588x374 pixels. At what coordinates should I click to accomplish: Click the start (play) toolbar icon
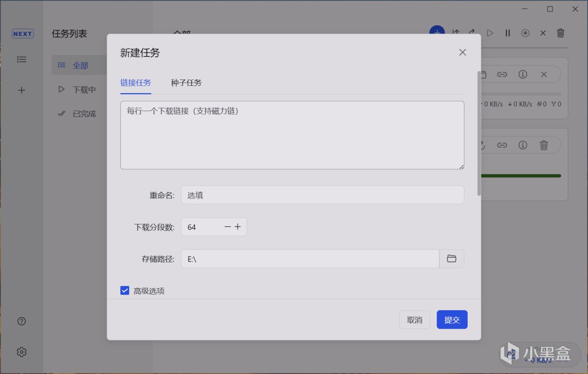tap(490, 33)
